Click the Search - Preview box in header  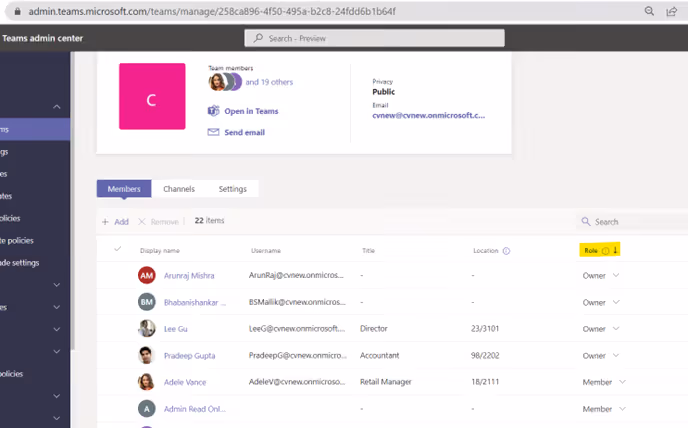374,38
